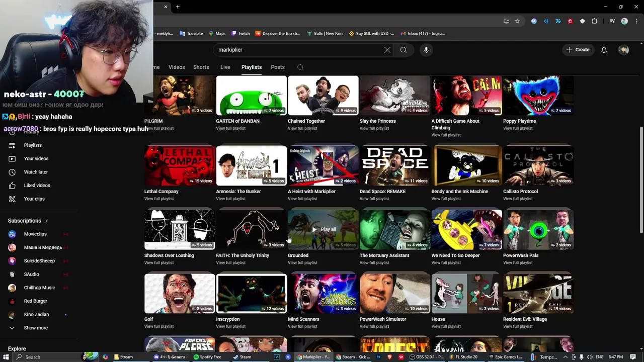Open a new browser tab with plus
The height and width of the screenshot is (362, 644).
178,7
